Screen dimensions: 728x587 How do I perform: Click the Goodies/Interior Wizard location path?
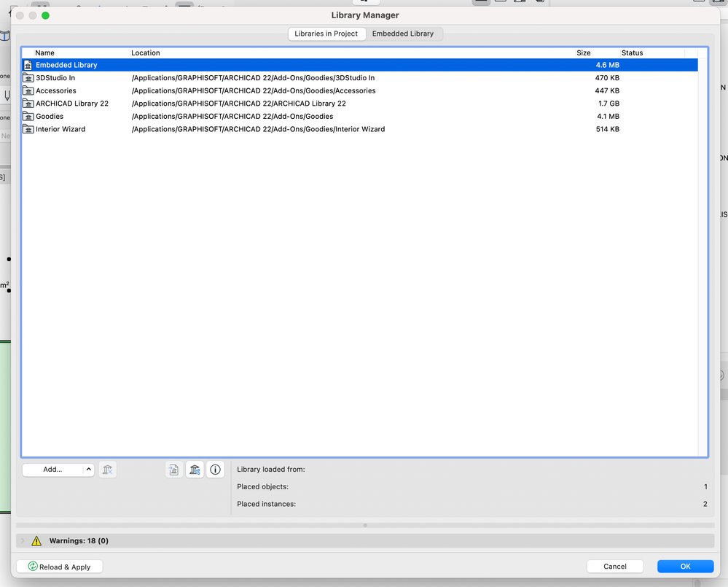click(258, 129)
